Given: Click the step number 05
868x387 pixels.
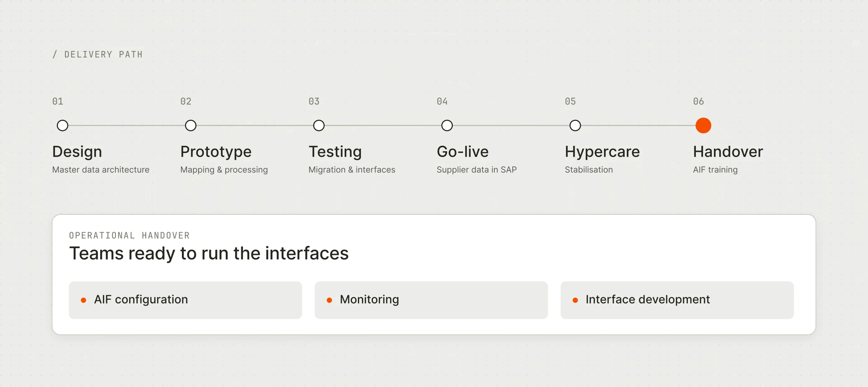Looking at the screenshot, I should point(570,101).
